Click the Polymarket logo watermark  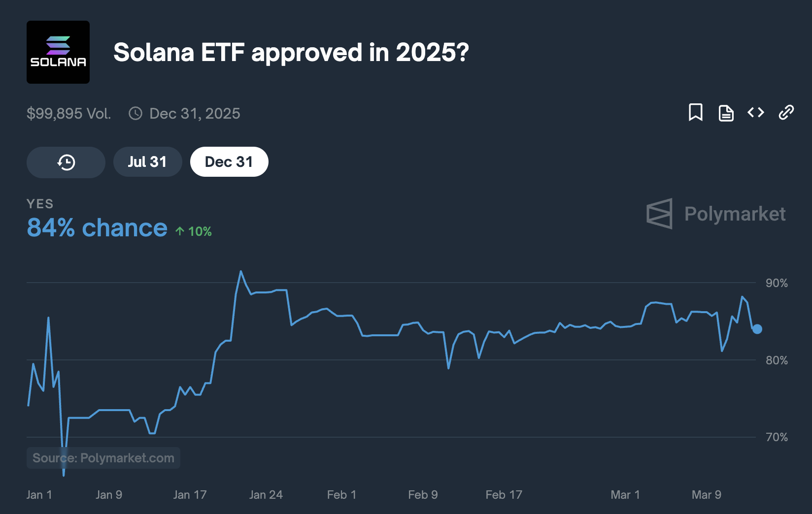tap(716, 214)
